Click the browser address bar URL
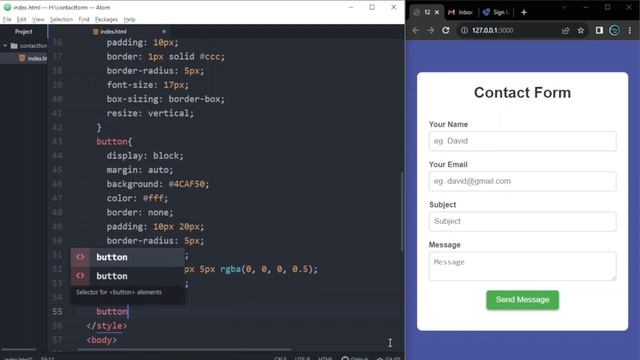This screenshot has height=360, width=640. pyautogui.click(x=493, y=30)
